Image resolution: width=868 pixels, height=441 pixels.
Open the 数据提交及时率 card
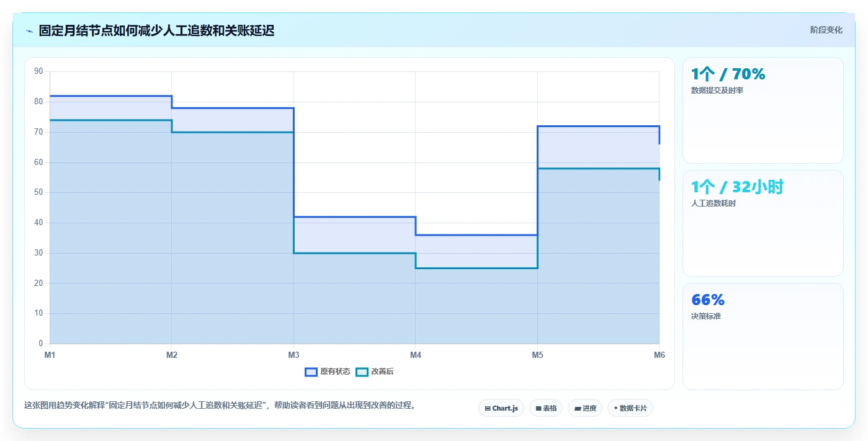click(763, 110)
